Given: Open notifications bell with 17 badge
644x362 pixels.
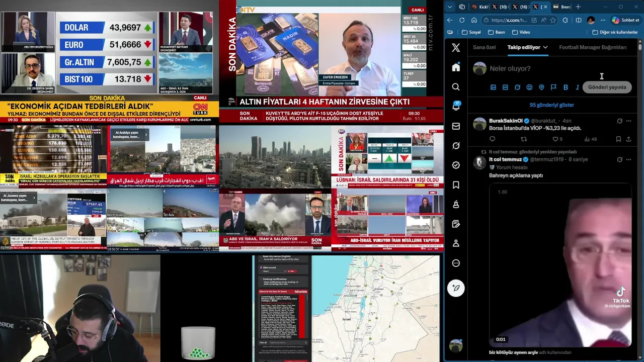Looking at the screenshot, I should [x=456, y=106].
